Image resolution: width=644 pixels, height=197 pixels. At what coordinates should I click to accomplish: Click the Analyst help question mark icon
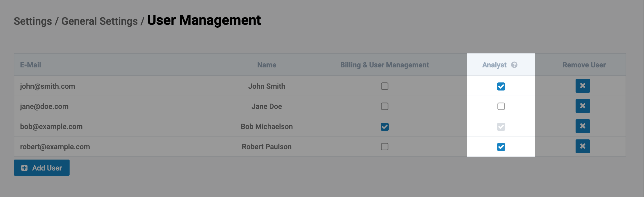(x=514, y=65)
